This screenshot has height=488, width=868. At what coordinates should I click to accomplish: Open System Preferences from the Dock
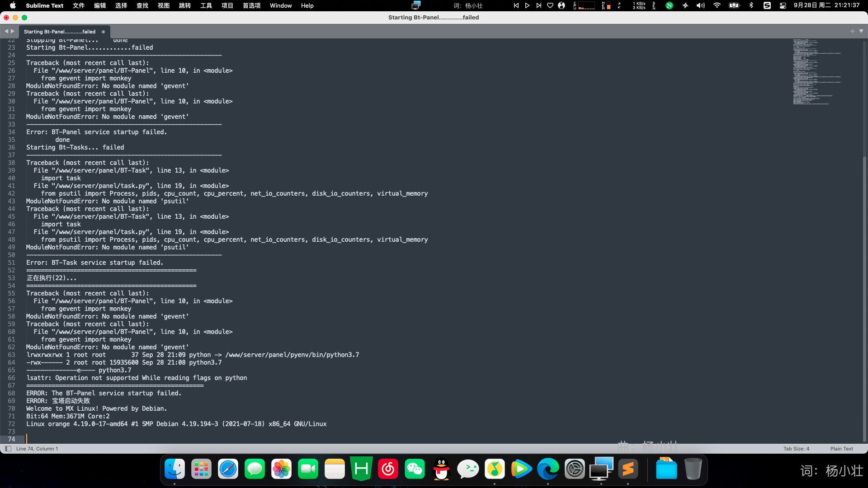[575, 469]
